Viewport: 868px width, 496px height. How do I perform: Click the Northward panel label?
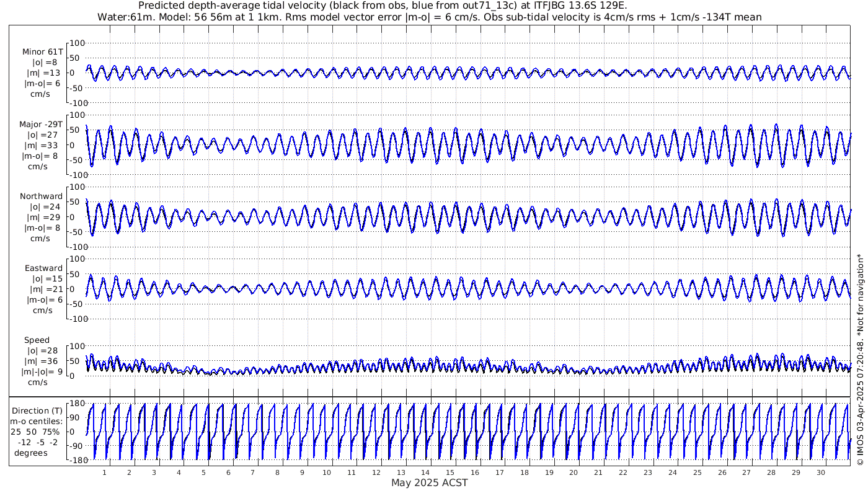click(41, 197)
